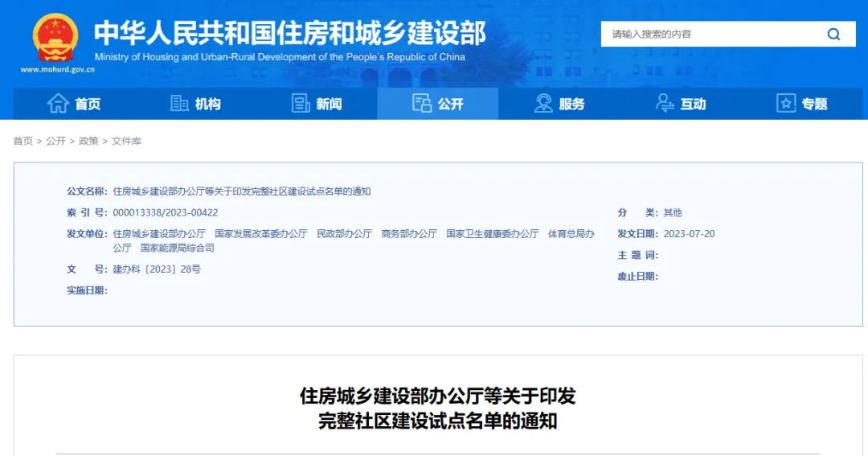The image size is (868, 456).
Task: Open the 专题 navigation tab
Action: coord(802,104)
